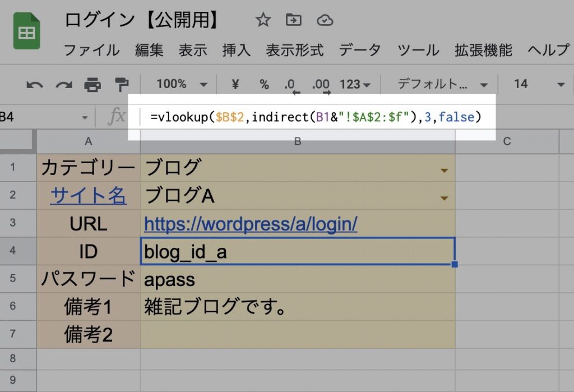Image resolution: width=574 pixels, height=392 pixels.
Task: Open the ファイル menu
Action: point(91,50)
